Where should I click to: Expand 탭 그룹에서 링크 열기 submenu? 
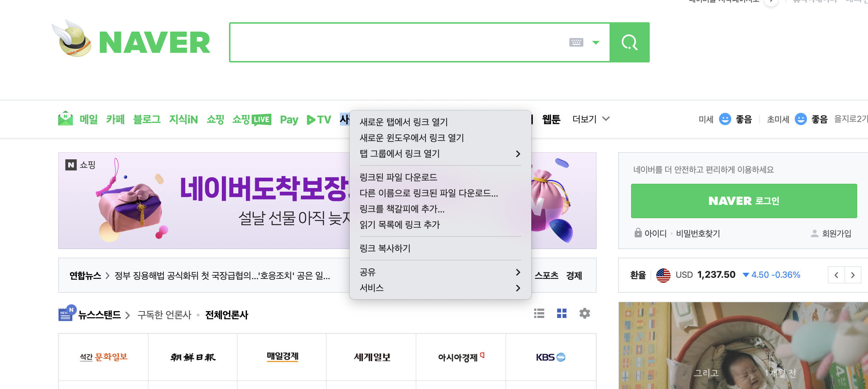coord(440,154)
